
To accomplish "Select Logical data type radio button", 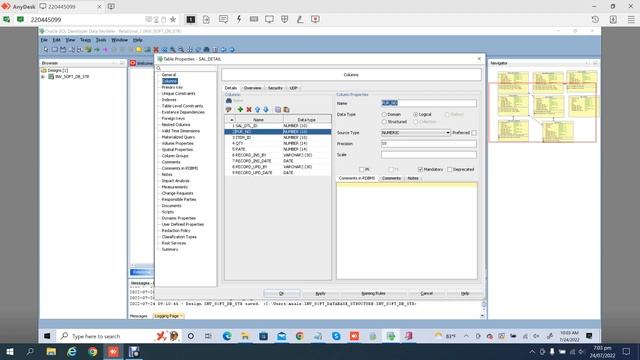I will 416,115.
